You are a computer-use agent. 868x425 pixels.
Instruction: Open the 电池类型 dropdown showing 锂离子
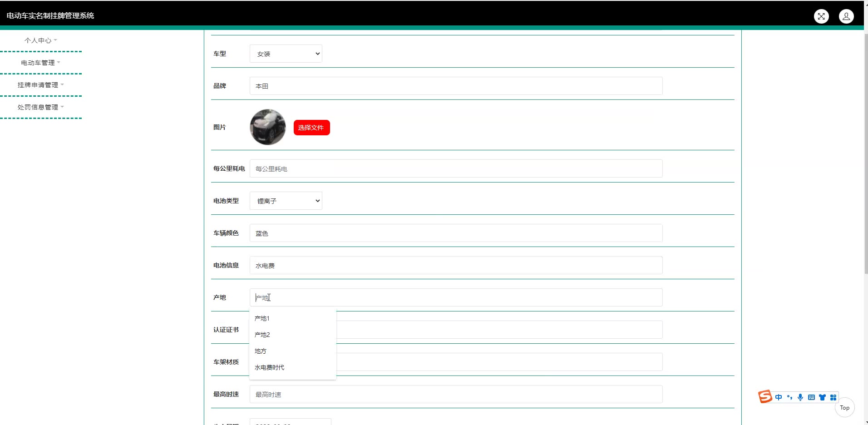(x=286, y=201)
